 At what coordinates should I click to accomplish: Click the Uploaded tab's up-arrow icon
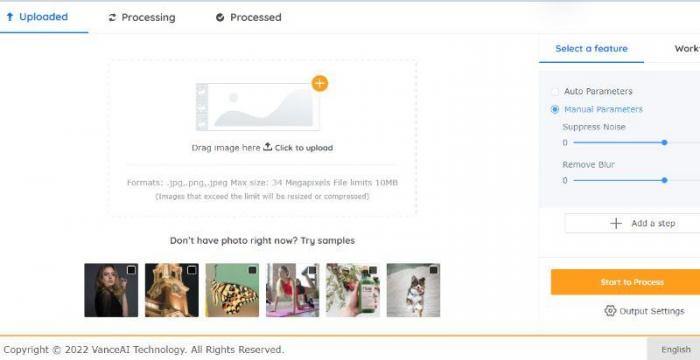tap(10, 17)
